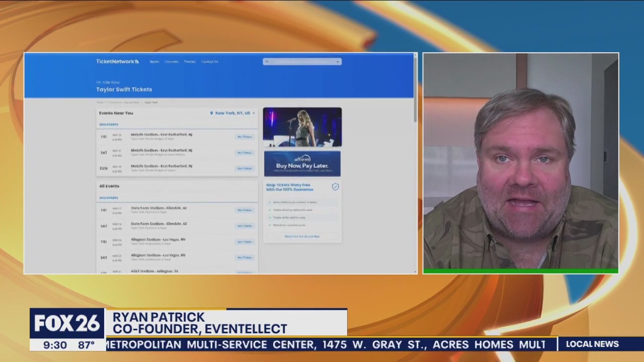Click the TicketNetwork logo
Screen dimensions: 644x362
[117, 62]
